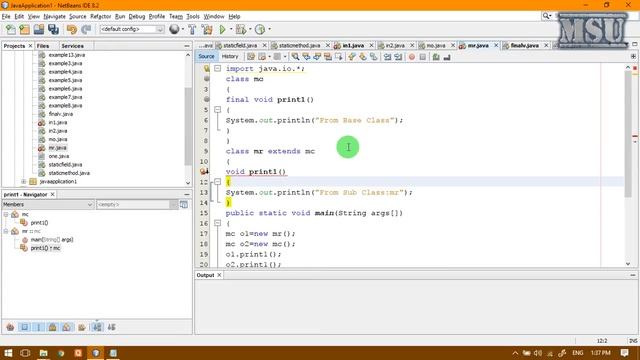Image resolution: width=640 pixels, height=360 pixels.
Task: Open the Navigate menu
Action: coord(54,16)
